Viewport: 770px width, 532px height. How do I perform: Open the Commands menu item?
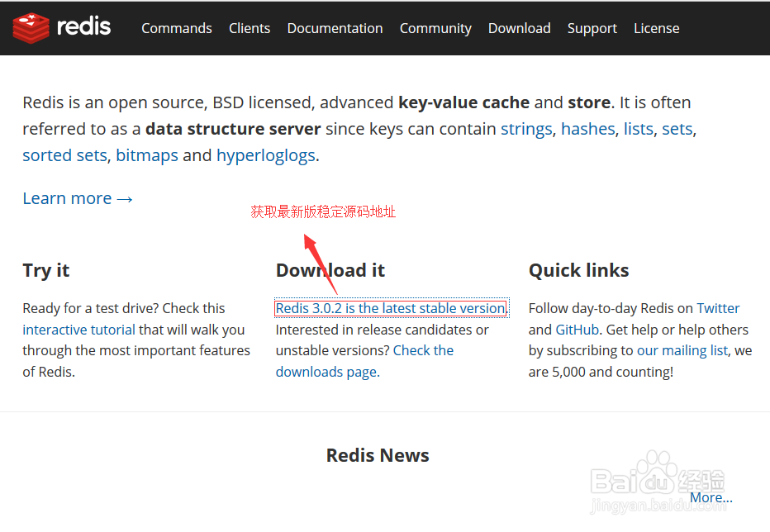pyautogui.click(x=177, y=28)
